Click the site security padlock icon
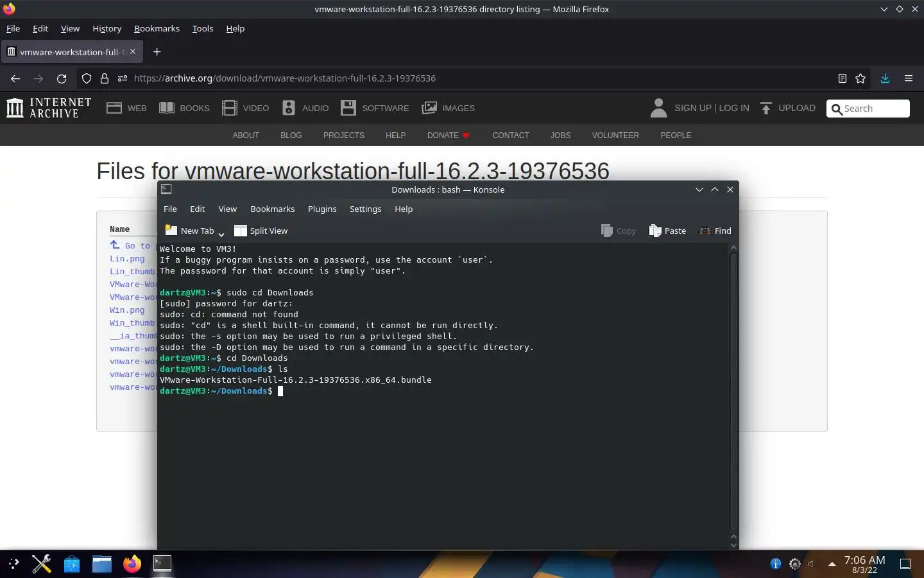Screen dimensions: 924x578 (105, 78)
